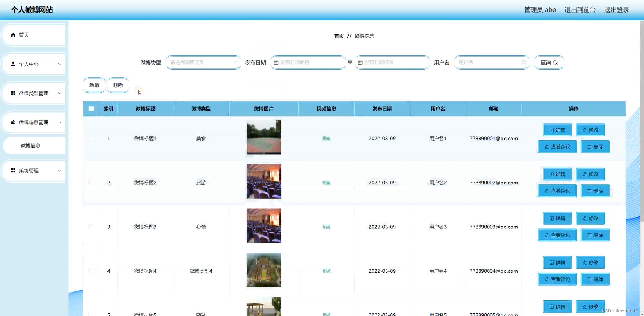Open the 微博类型 dropdown selector

click(203, 62)
